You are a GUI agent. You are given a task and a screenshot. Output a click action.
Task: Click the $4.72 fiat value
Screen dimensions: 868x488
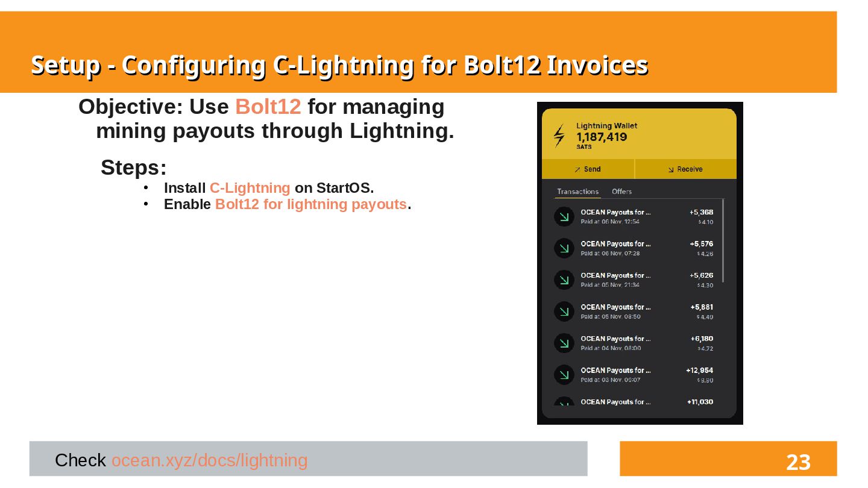tap(706, 349)
